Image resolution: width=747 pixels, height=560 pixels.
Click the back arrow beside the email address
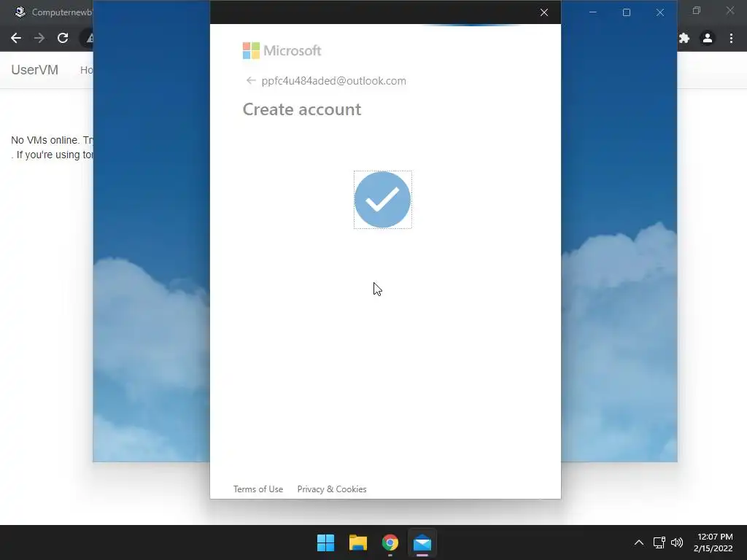coord(251,80)
